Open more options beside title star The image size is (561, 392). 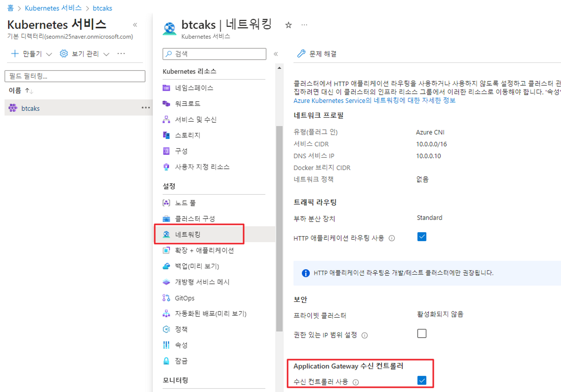pyautogui.click(x=304, y=25)
